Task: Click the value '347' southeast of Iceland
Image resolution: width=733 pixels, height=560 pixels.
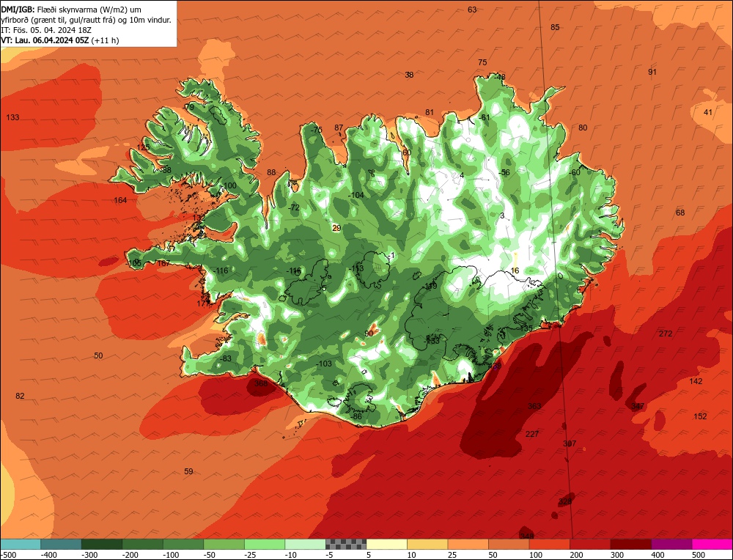Action: pos(638,407)
